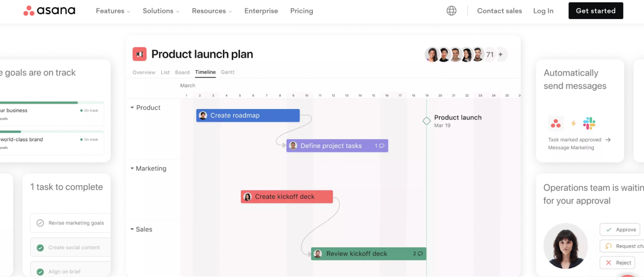Click the Contact sales link
The image size is (644, 277).
coord(499,11)
